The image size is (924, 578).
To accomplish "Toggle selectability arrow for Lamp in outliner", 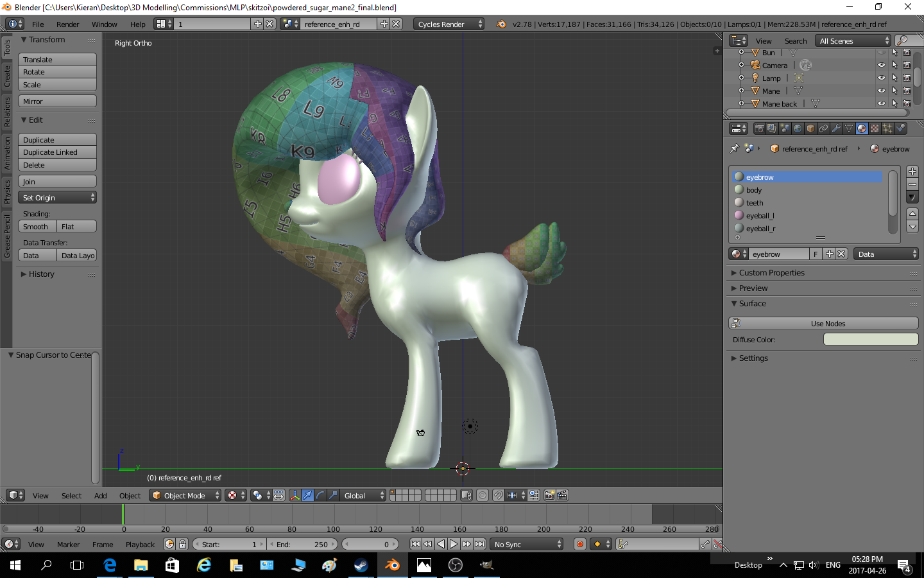I will [x=894, y=78].
